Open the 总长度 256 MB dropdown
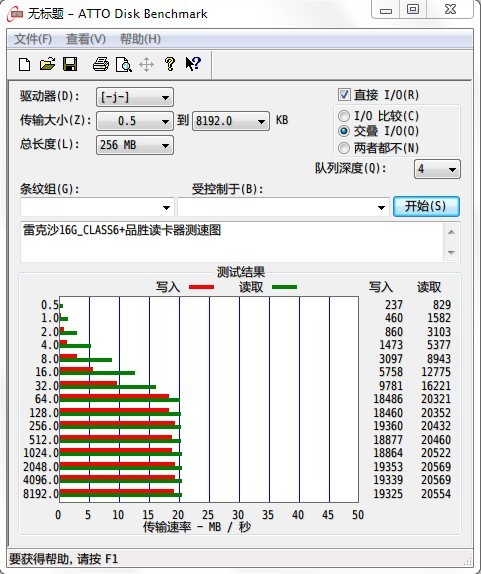Screen dimensions: 481x574 [135, 145]
